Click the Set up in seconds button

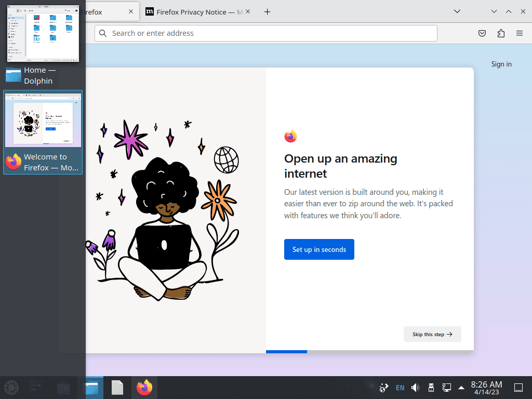[320, 249]
